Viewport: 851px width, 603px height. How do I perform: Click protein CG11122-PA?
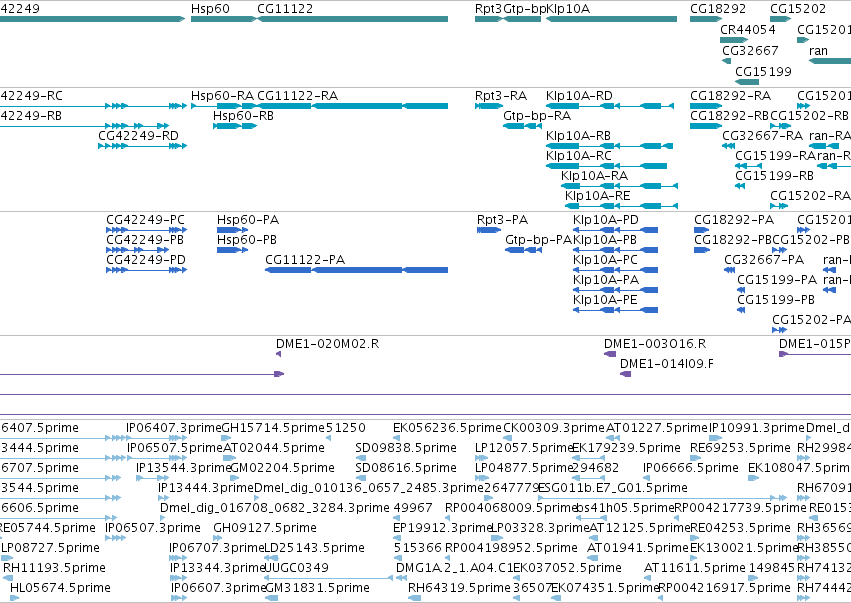pyautogui.click(x=357, y=270)
